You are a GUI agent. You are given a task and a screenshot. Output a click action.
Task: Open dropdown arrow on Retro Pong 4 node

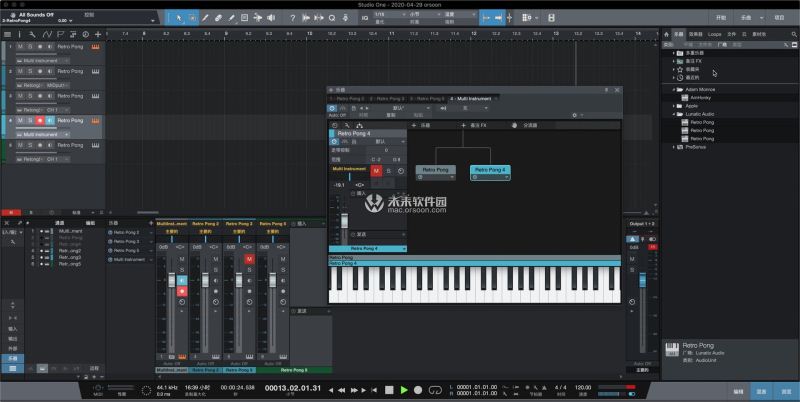(507, 177)
